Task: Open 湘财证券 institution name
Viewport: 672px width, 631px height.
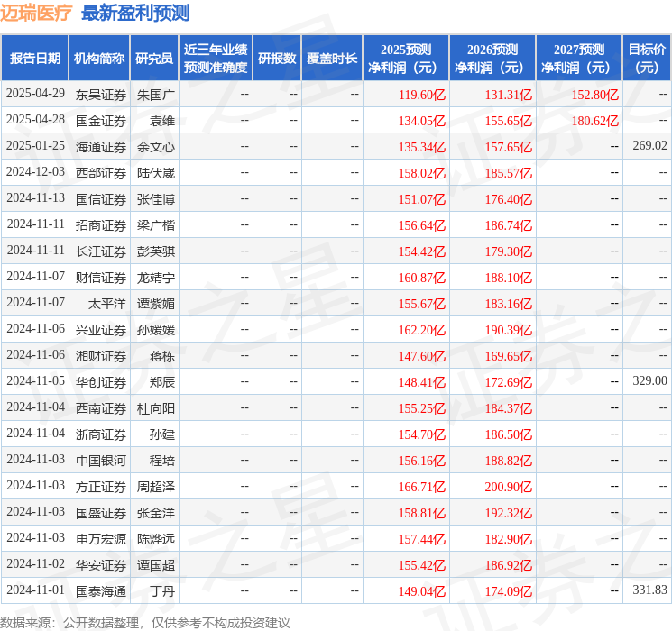Action: pyautogui.click(x=101, y=356)
